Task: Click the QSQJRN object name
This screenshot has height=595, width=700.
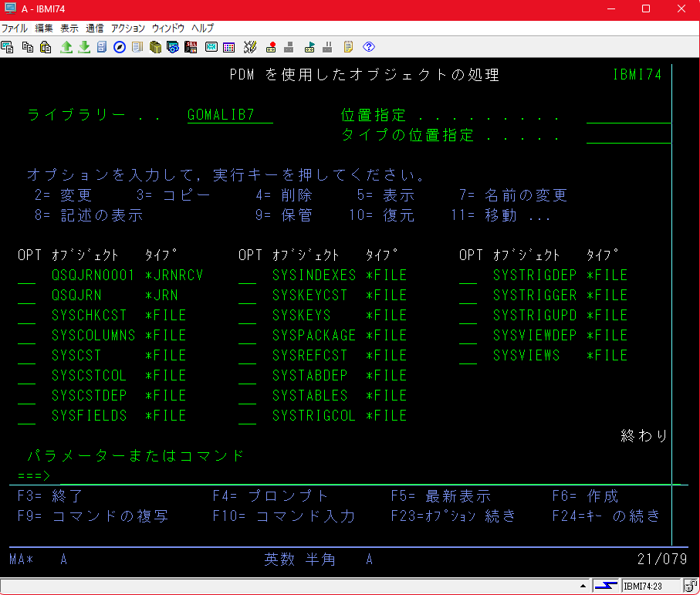Action: [x=76, y=295]
